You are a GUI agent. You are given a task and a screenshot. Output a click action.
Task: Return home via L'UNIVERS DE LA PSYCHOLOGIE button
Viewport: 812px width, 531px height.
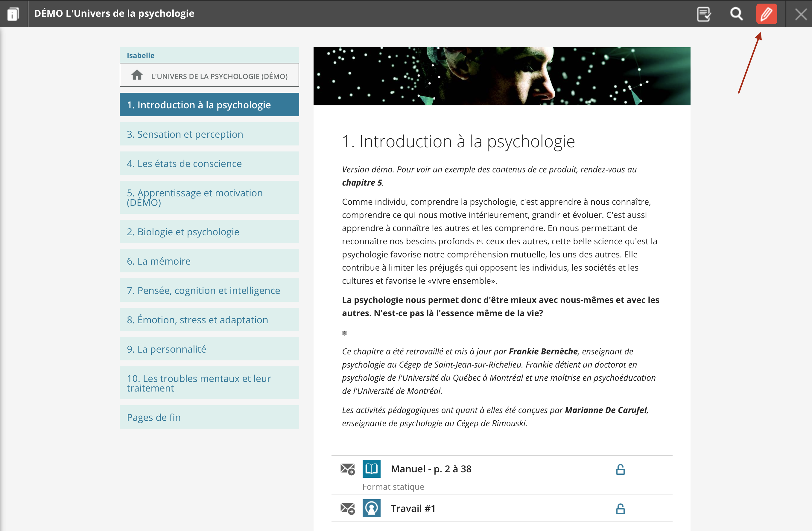click(209, 75)
